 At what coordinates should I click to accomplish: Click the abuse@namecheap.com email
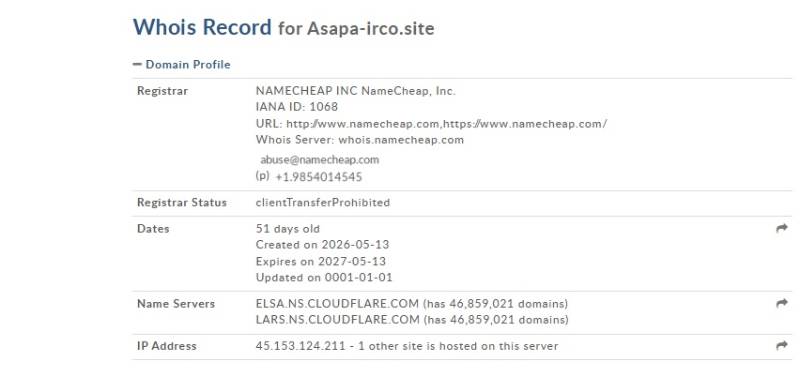[319, 160]
